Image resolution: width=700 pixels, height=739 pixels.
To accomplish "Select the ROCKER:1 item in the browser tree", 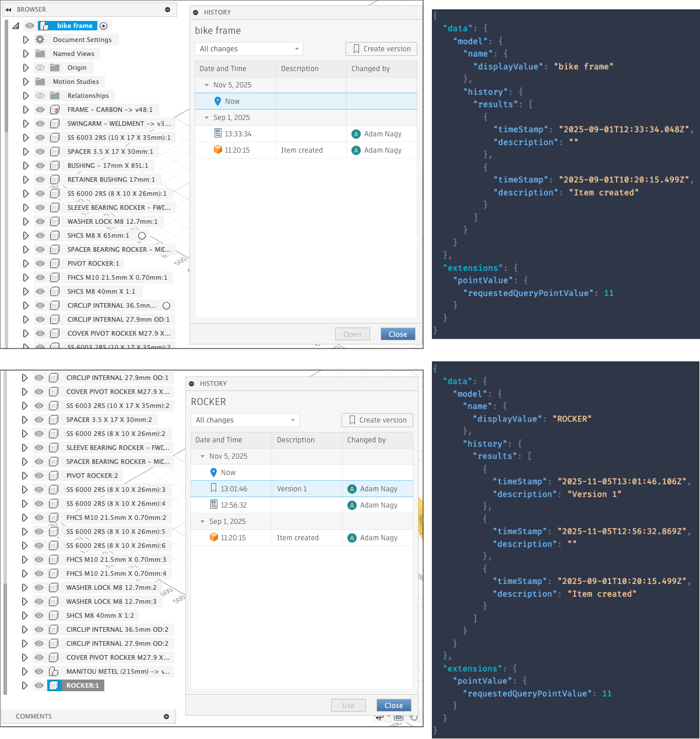I will [82, 685].
